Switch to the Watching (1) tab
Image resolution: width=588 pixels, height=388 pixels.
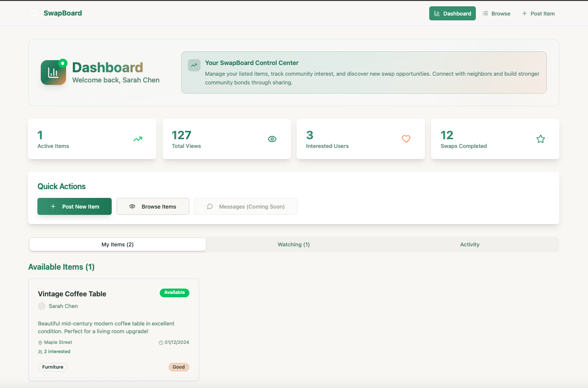pyautogui.click(x=293, y=244)
